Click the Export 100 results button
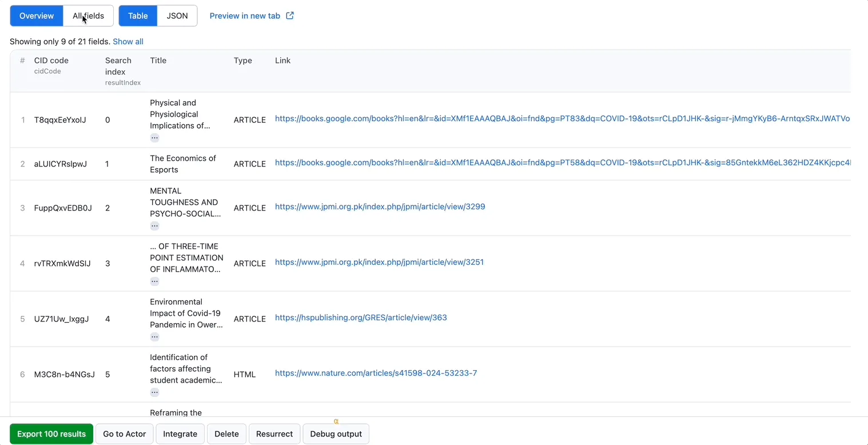868x445 pixels. [51, 434]
